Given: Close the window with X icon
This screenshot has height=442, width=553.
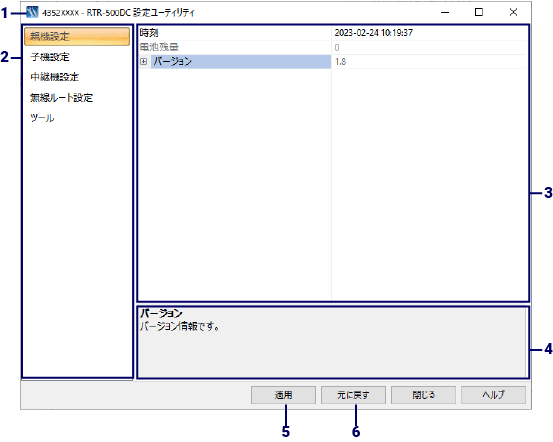Looking at the screenshot, I should [513, 12].
